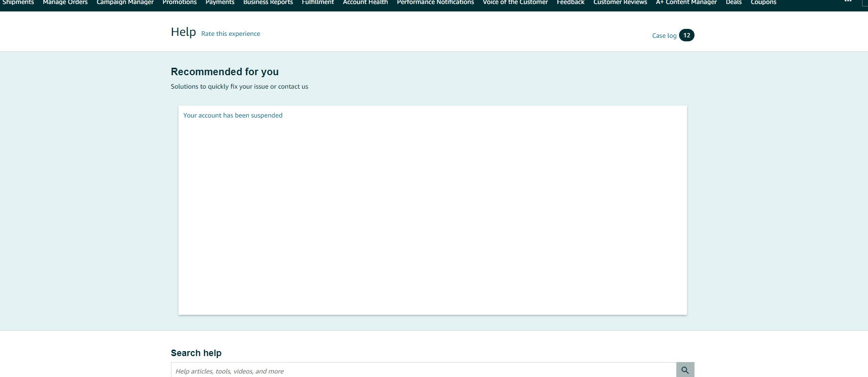Go to Voice of the Customer
Viewport: 868px width, 377px height.
[x=515, y=2]
